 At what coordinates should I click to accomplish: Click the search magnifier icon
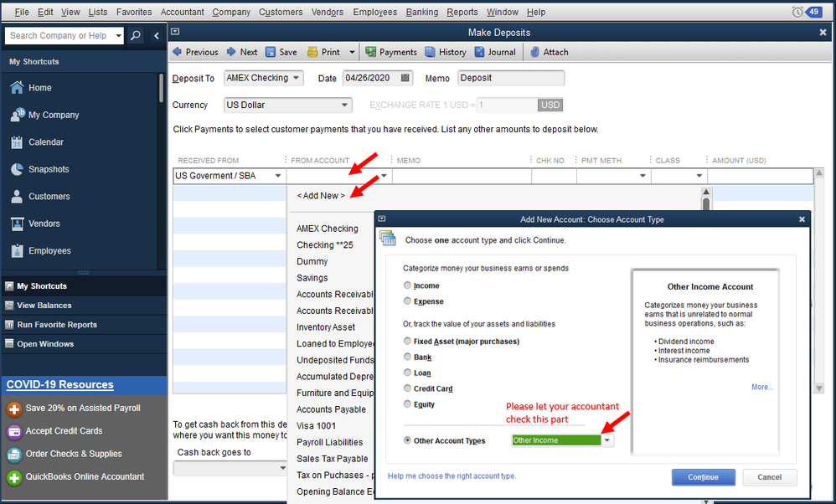click(x=136, y=36)
